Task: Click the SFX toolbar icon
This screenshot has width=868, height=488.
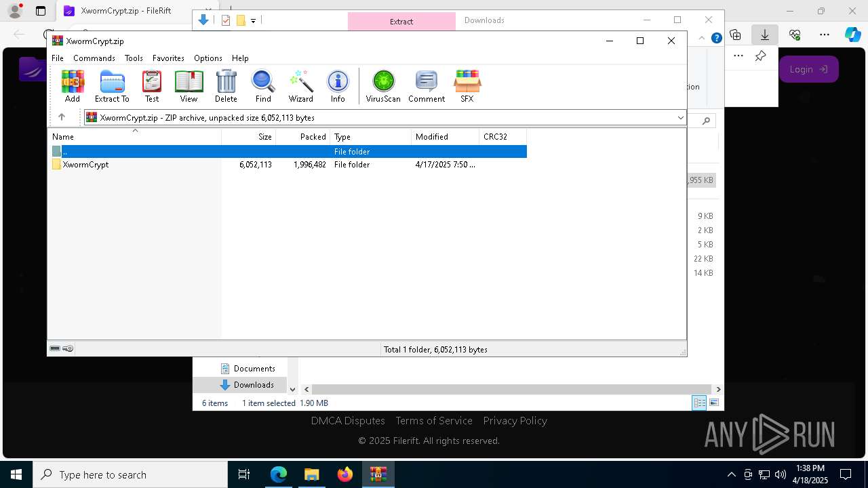Action: (467, 86)
